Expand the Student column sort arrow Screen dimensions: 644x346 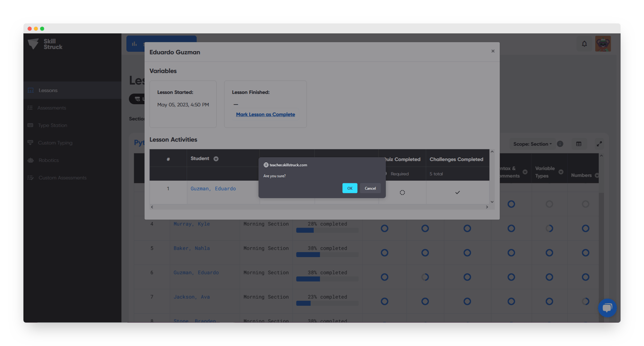point(216,159)
